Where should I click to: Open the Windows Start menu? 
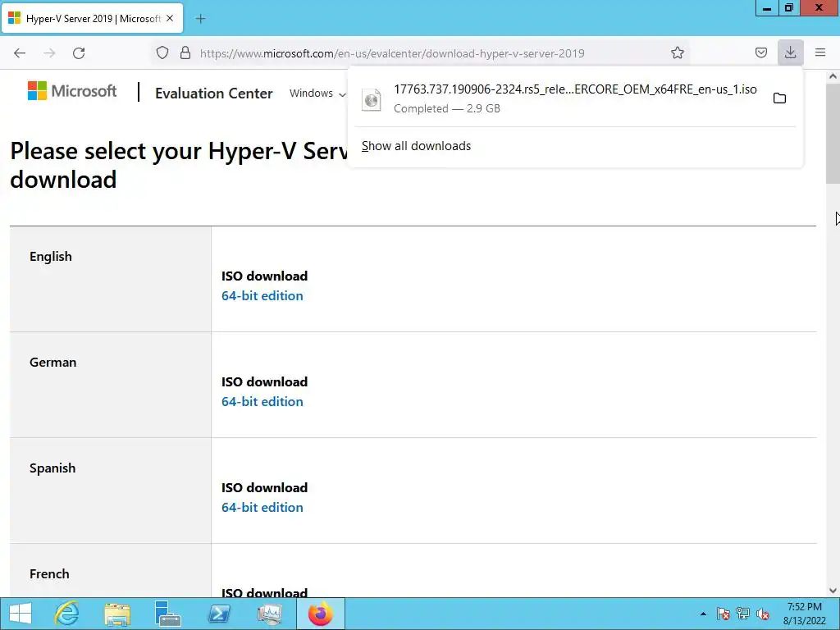[x=21, y=614]
